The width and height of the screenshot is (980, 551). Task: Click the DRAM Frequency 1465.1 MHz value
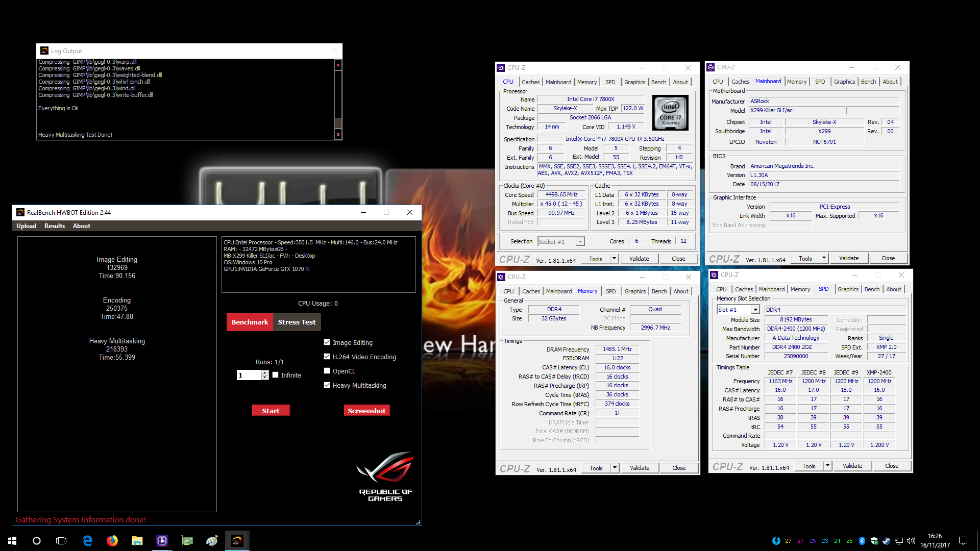pyautogui.click(x=617, y=349)
